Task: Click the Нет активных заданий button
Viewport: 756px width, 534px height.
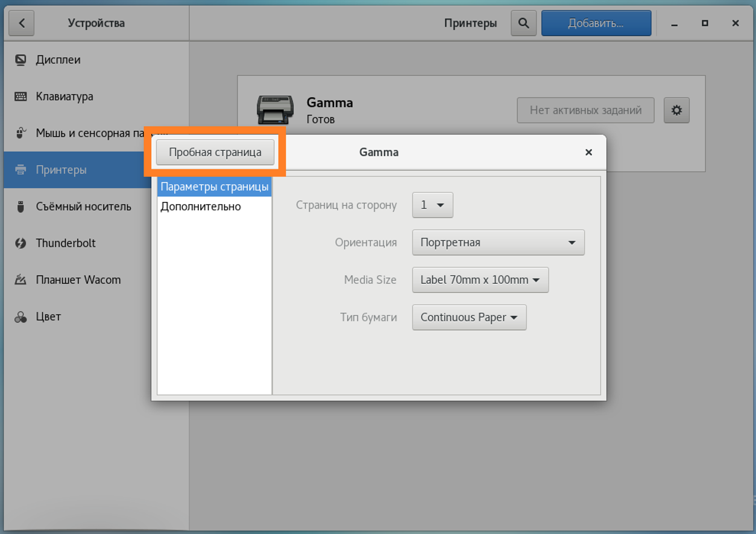Action: 585,110
